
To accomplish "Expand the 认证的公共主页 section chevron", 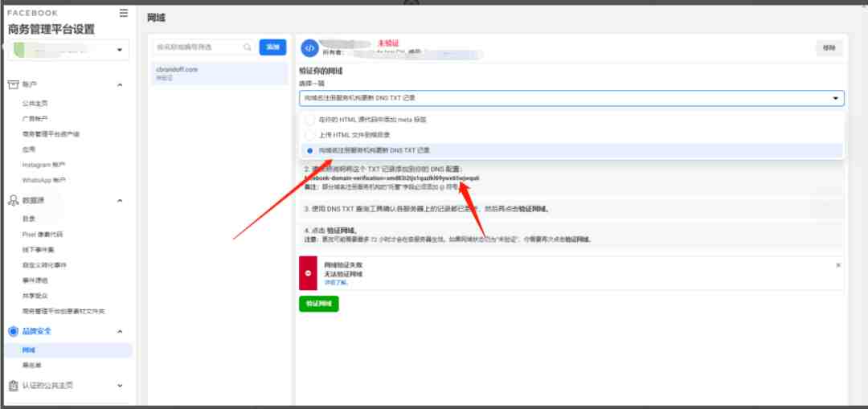I will click(120, 385).
